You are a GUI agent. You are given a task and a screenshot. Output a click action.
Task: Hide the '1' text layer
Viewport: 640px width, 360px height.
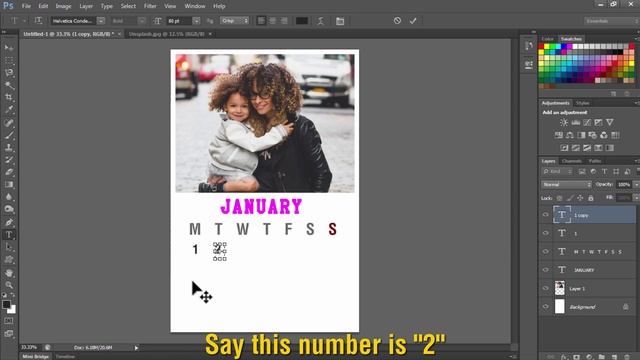click(545, 233)
